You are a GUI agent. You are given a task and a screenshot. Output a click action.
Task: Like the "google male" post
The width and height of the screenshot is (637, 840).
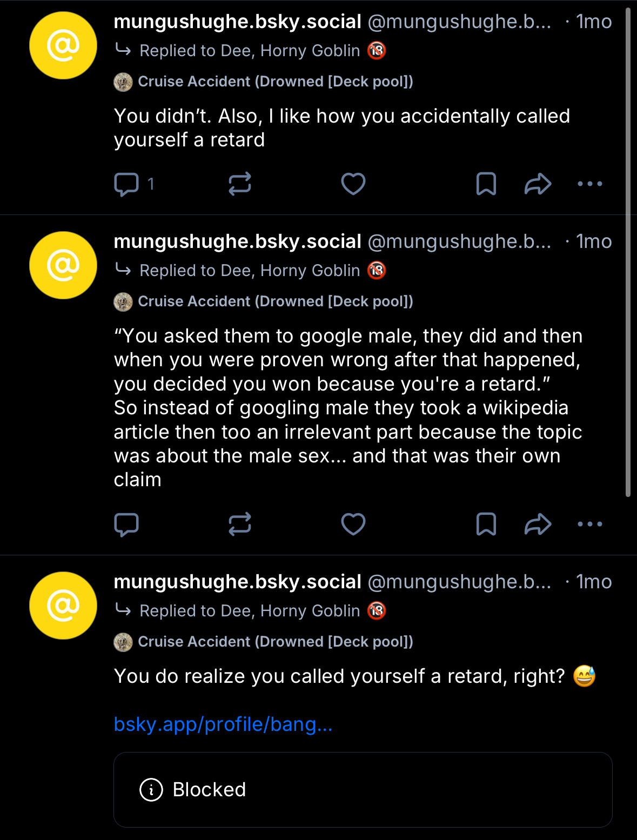click(353, 525)
